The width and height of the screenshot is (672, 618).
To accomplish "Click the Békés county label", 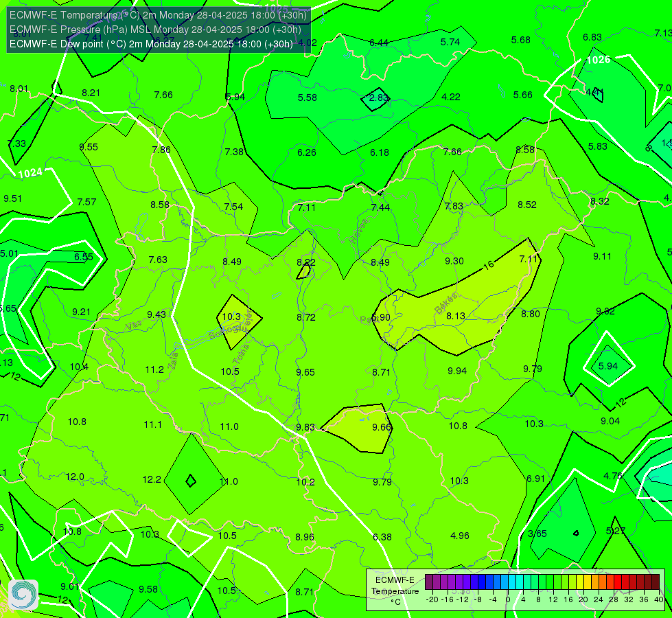I will tap(446, 304).
